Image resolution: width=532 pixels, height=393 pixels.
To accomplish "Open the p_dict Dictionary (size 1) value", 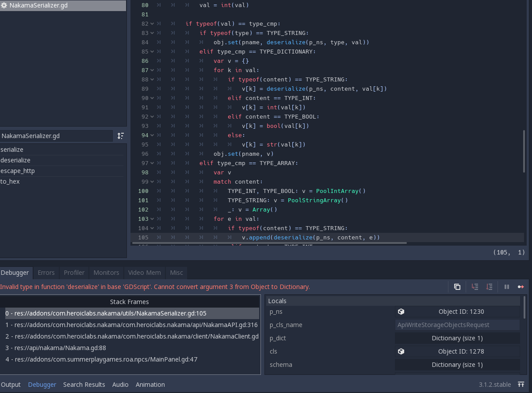I will coord(457,338).
